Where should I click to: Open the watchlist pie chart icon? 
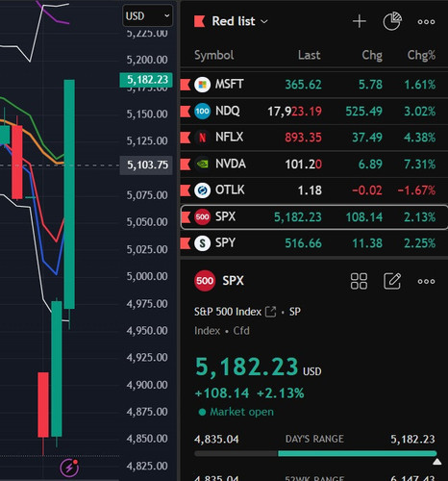pos(392,21)
